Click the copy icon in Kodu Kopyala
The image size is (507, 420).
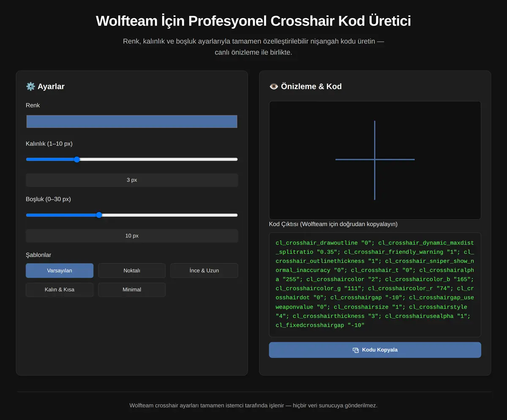(356, 350)
